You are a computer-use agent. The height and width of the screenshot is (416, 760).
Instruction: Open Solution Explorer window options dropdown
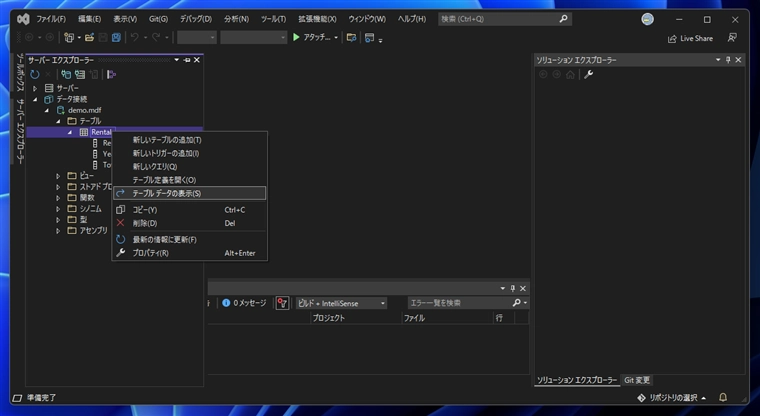718,60
